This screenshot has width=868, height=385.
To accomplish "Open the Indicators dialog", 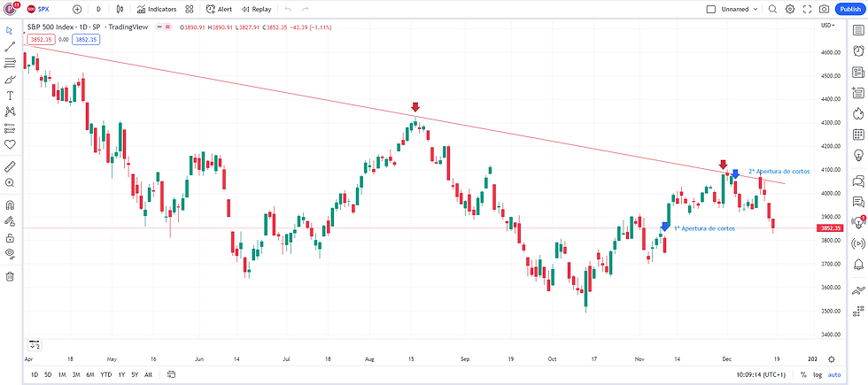I will click(157, 10).
